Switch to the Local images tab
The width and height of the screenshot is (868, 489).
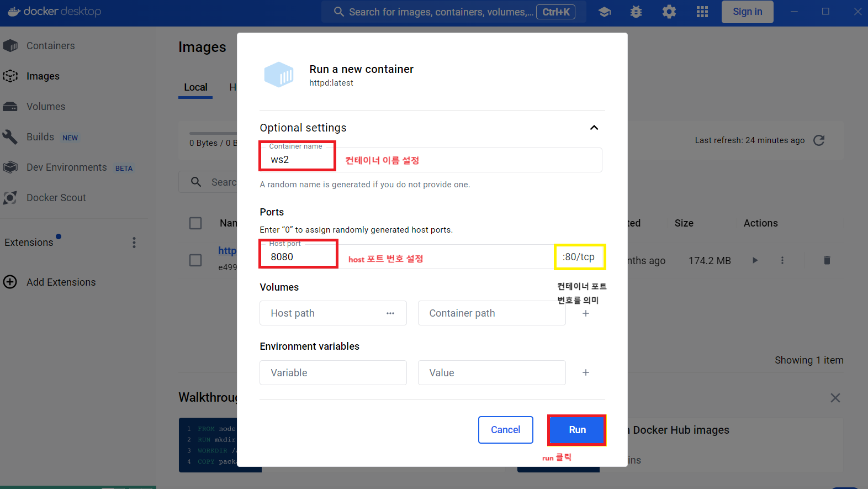point(195,87)
